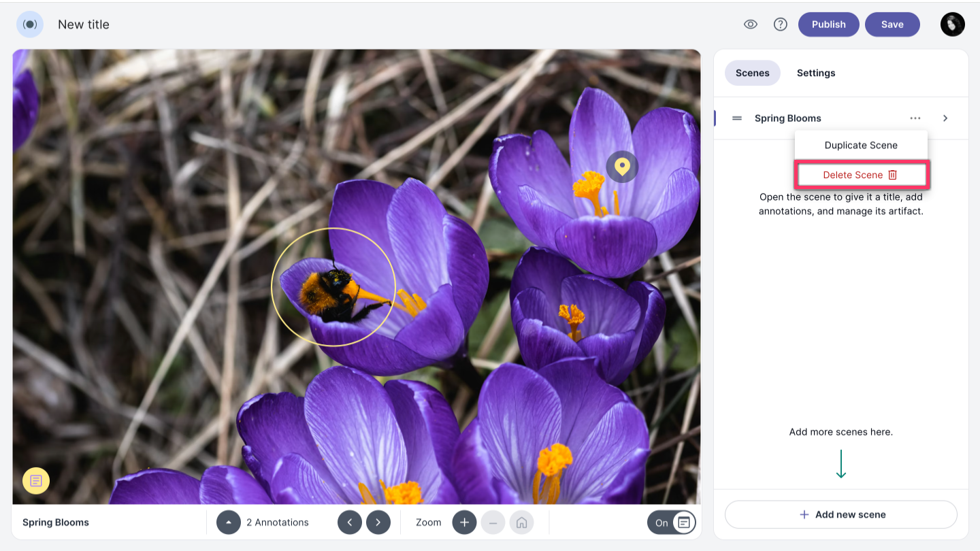Zoom out with the minus icon
This screenshot has height=551, width=980.
[x=493, y=522]
